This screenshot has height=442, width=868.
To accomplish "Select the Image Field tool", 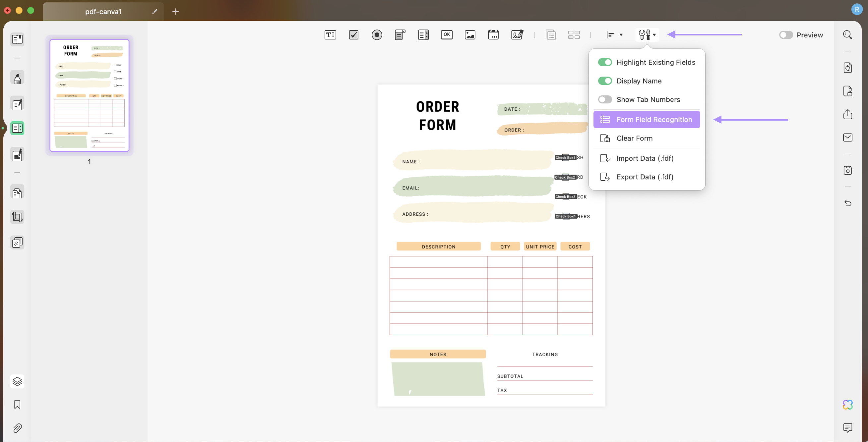I will 470,35.
